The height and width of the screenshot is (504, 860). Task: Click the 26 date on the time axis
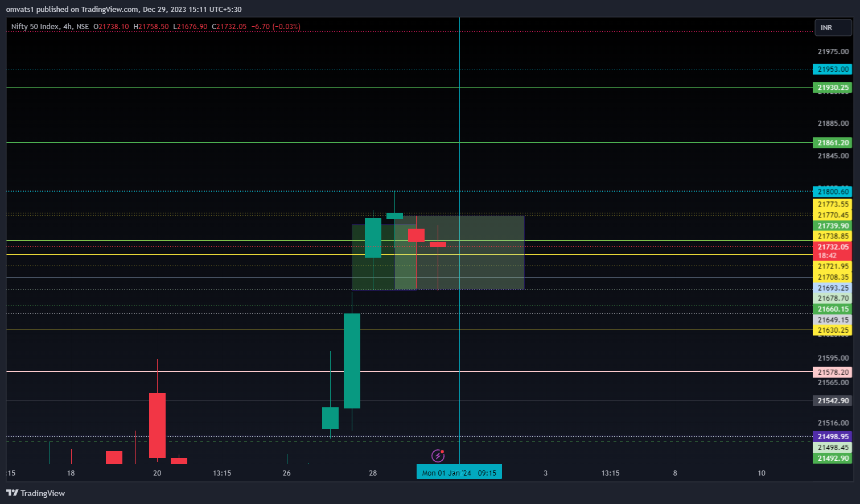[x=286, y=473]
